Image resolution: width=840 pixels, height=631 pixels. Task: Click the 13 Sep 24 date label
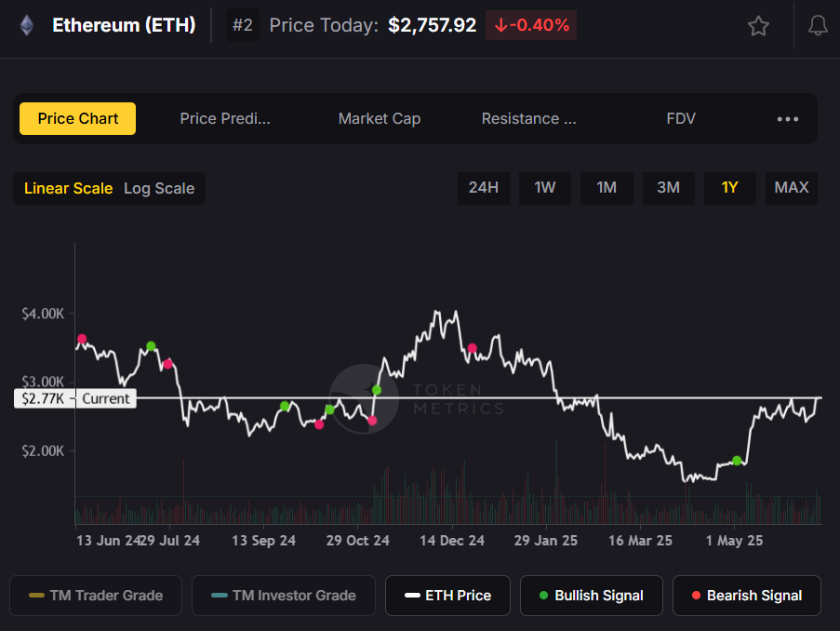263,541
